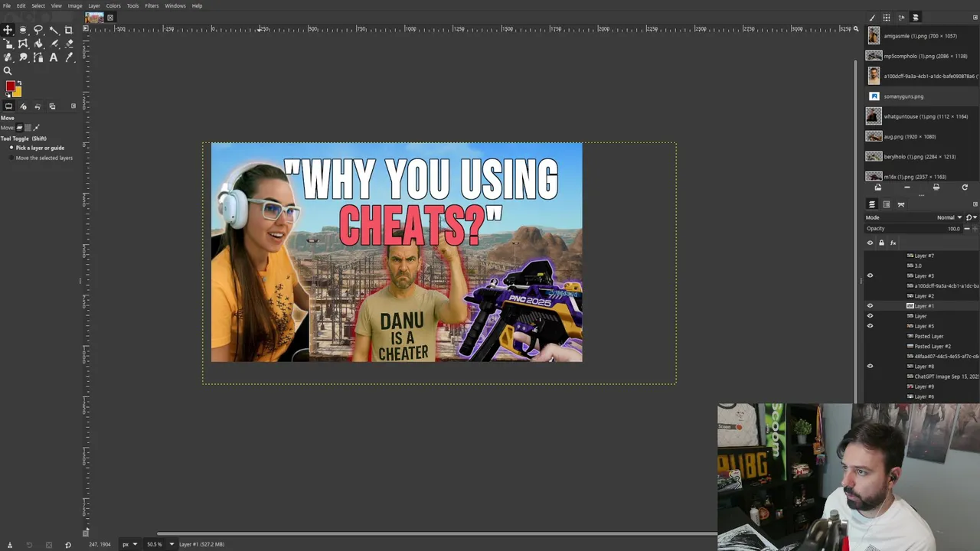The width and height of the screenshot is (980, 551).
Task: Select the Bucket Fill tool
Action: click(x=38, y=44)
